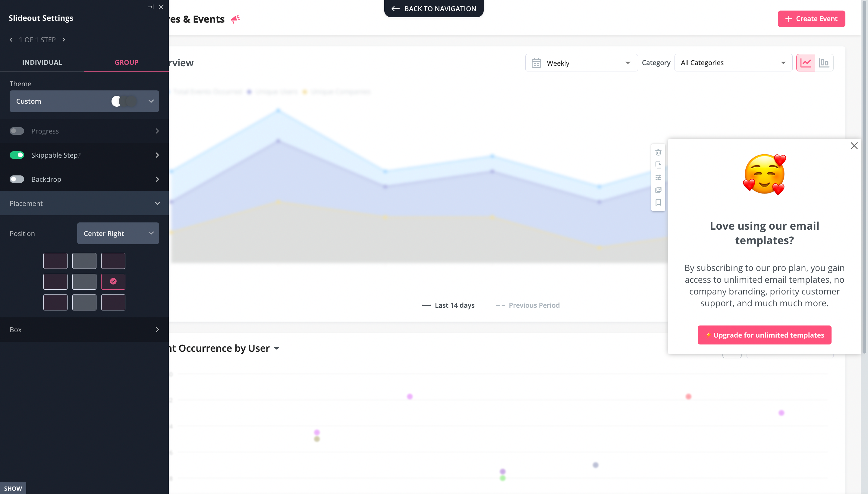The image size is (868, 494).
Task: Collapse the Slideout Settings panel with the arrow icon
Action: 151,7
